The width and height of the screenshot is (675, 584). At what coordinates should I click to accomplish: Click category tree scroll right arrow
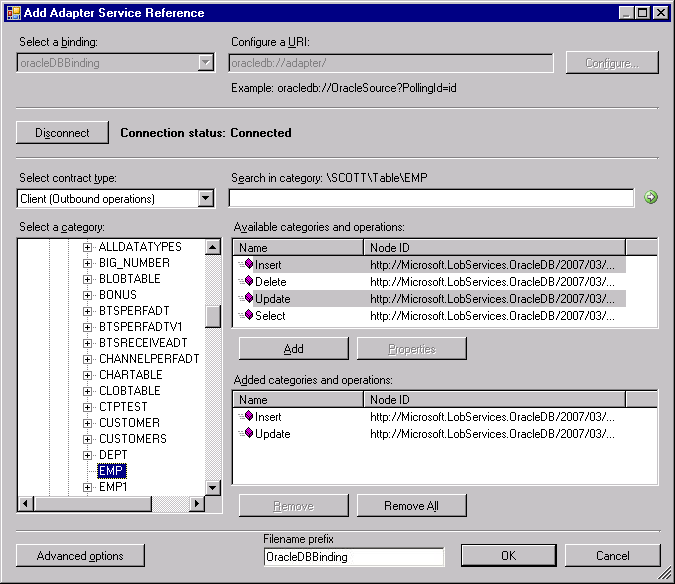(197, 503)
